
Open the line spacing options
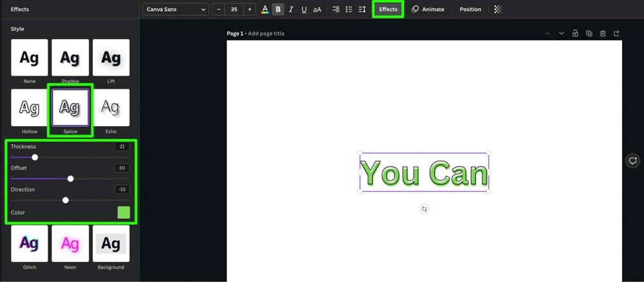click(362, 10)
